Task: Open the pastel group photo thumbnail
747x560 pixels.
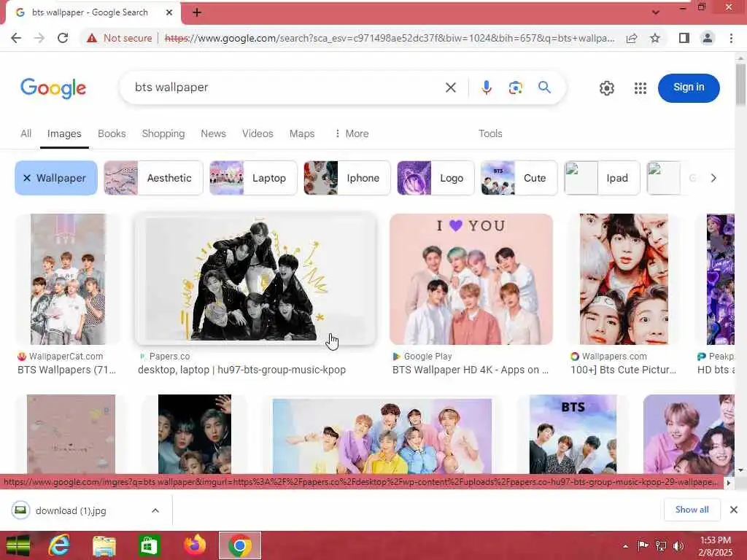Action: tap(382, 436)
